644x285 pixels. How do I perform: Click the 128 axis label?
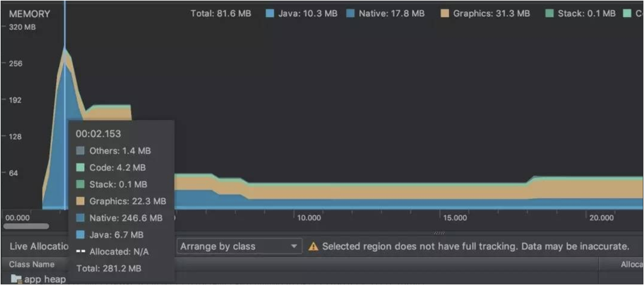pos(16,136)
